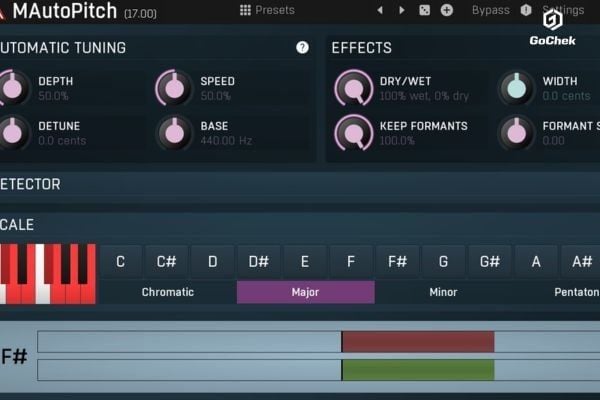Click the Dry/Wet knob
The width and height of the screenshot is (600, 400).
pyautogui.click(x=353, y=88)
